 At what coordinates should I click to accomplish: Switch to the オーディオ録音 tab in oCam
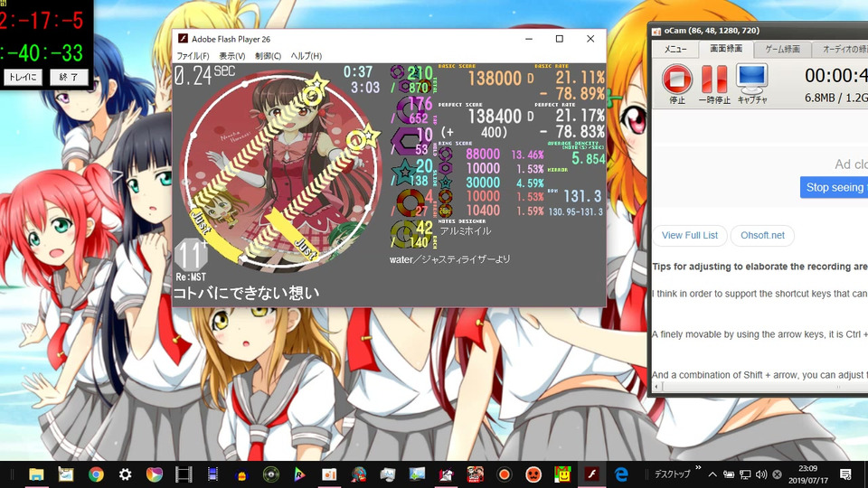click(x=840, y=49)
